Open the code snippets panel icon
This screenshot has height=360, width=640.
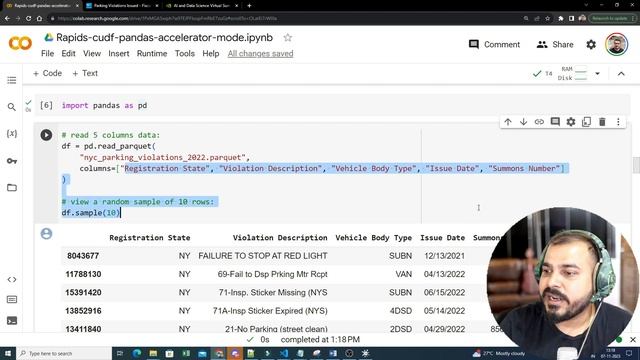[x=12, y=280]
